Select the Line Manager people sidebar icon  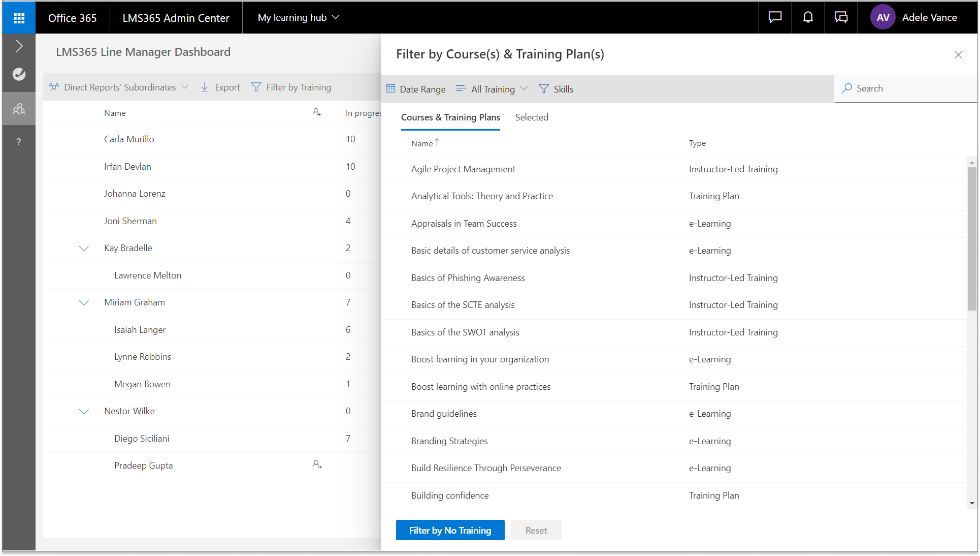point(19,109)
